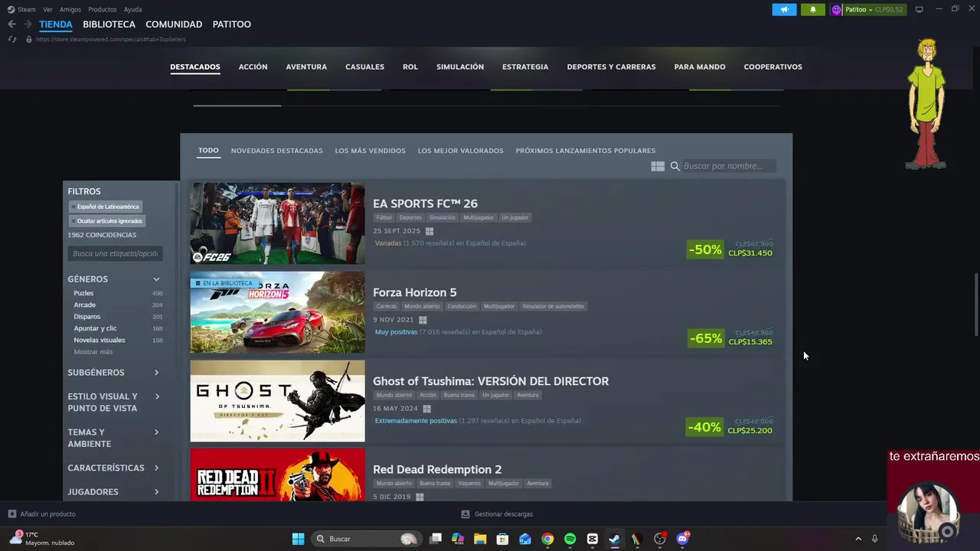Select Próximos lanzamientos populares tab
This screenshot has height=551, width=980.
click(586, 151)
